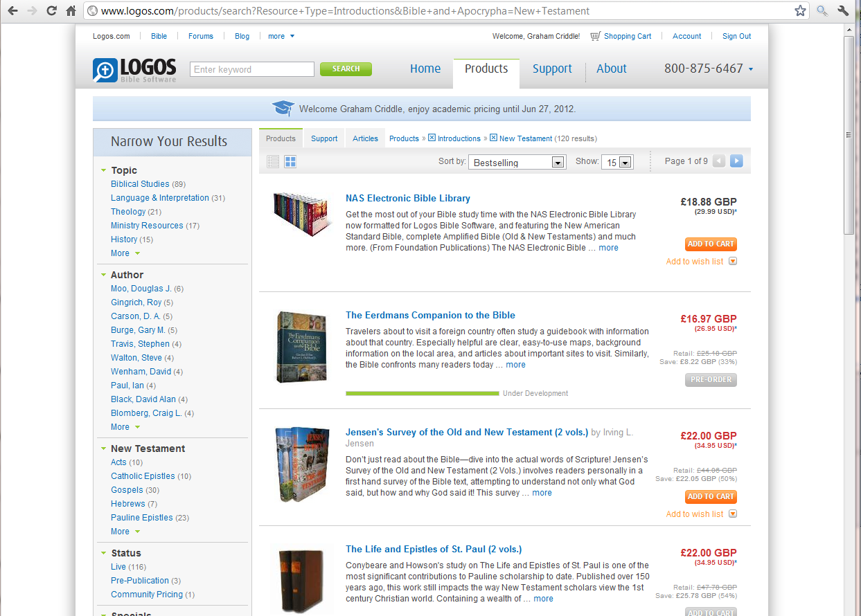Open The Eerdmans Companion to the Bible
The width and height of the screenshot is (861, 616).
[x=430, y=315]
